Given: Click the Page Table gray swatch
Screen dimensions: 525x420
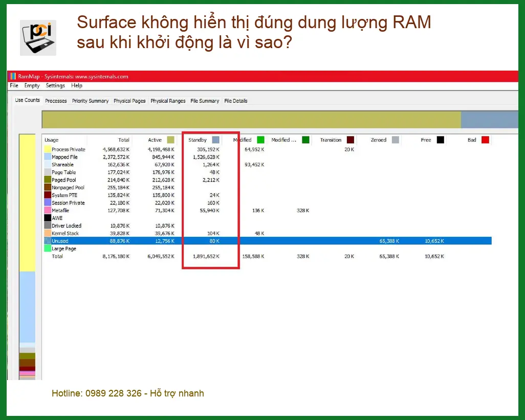Looking at the screenshot, I should click(48, 172).
